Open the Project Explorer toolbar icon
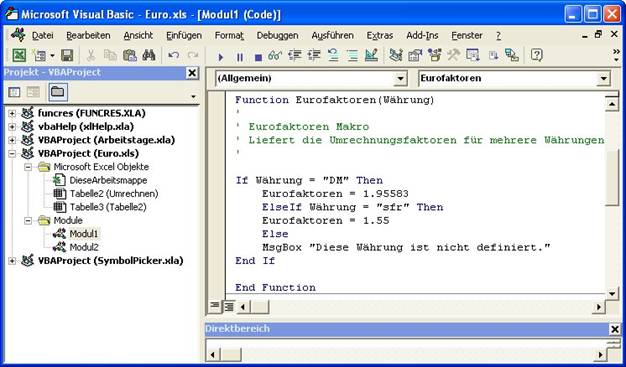Image resolution: width=626 pixels, height=367 pixels. click(396, 55)
